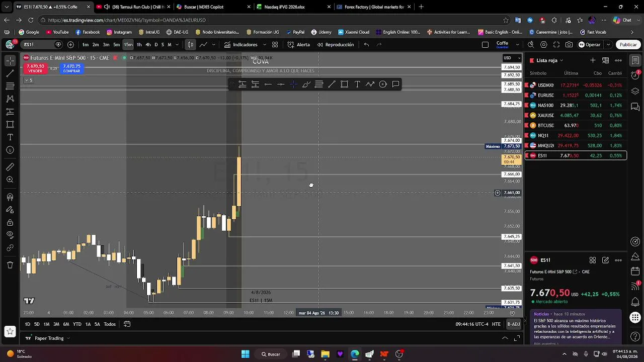This screenshot has width=644, height=362.
Task: Switch to the 1h timeframe
Action: pos(139,45)
